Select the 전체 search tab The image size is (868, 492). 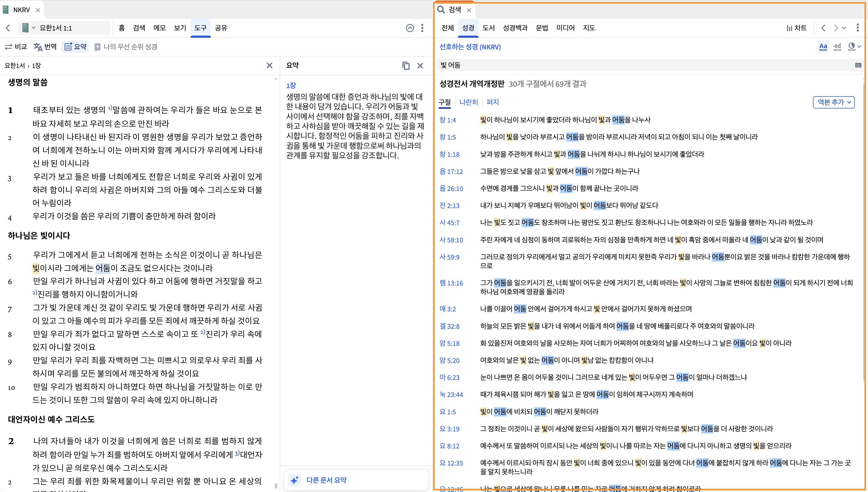[x=448, y=28]
